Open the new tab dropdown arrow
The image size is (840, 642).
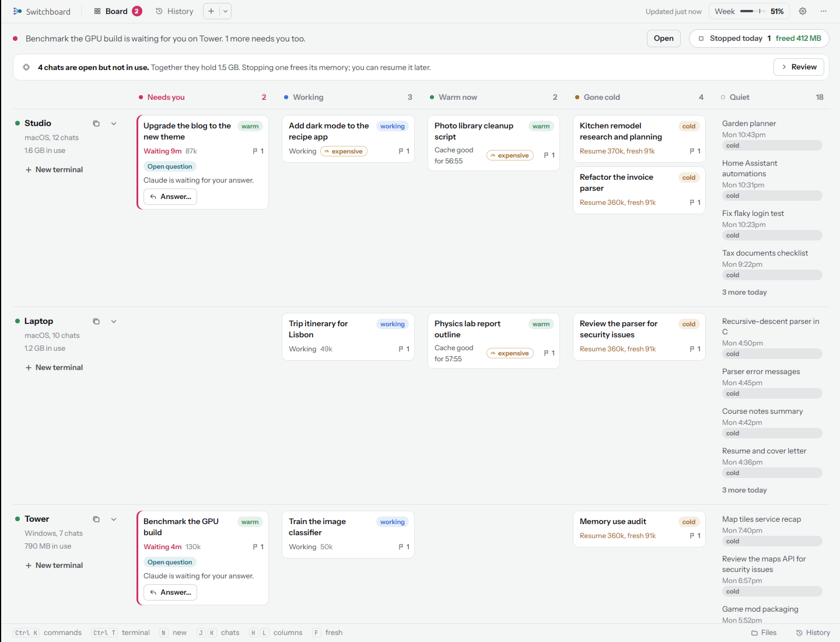click(225, 11)
